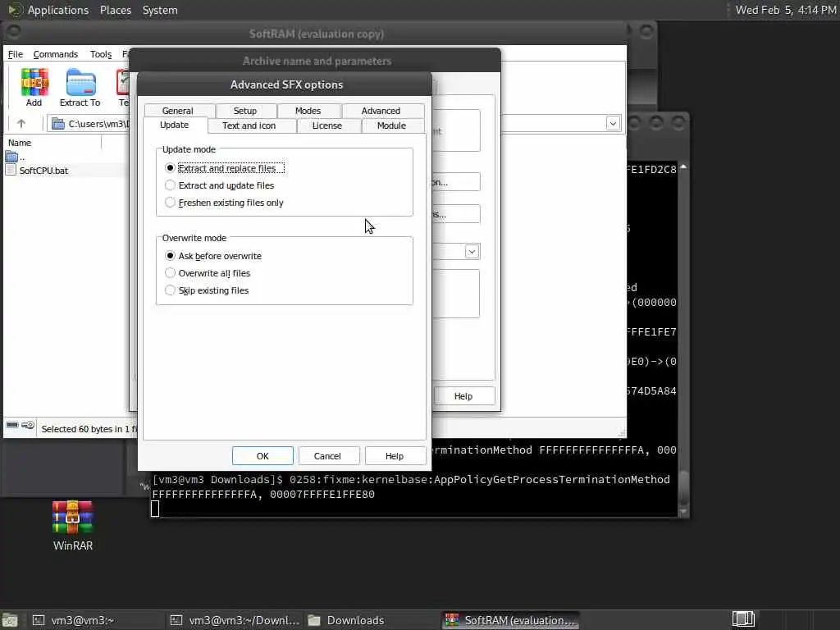Click 'Selected 60 bytes' status bar text
The width and height of the screenshot is (840, 630).
pos(89,429)
